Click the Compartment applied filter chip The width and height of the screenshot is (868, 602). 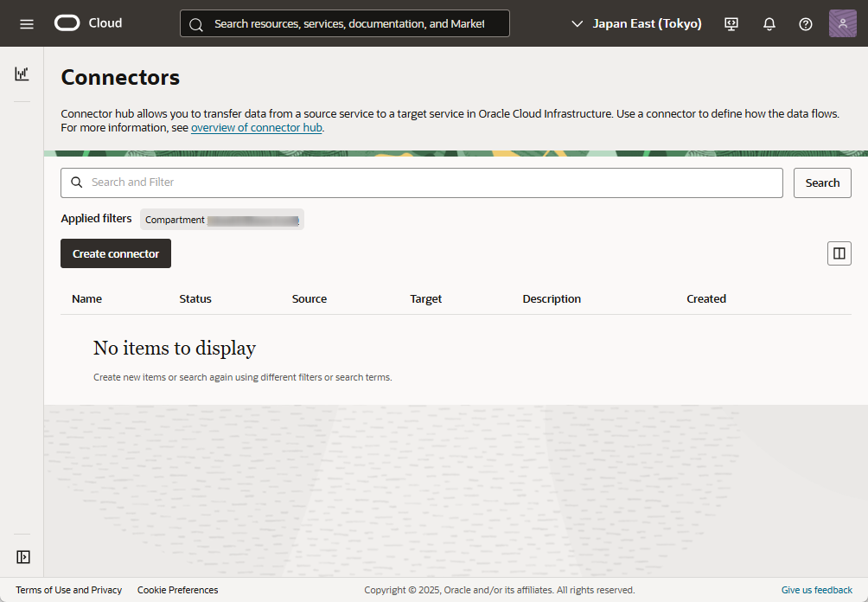click(x=222, y=220)
